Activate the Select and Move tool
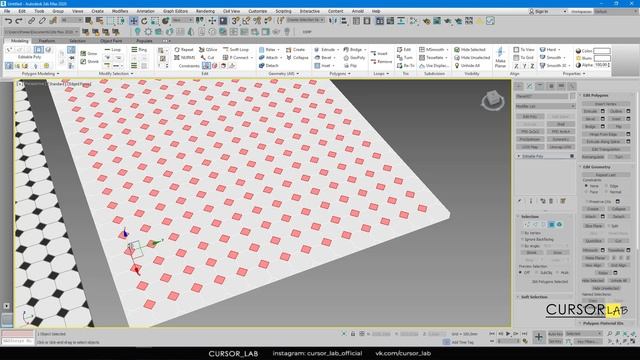The image size is (640, 360). 133,21
